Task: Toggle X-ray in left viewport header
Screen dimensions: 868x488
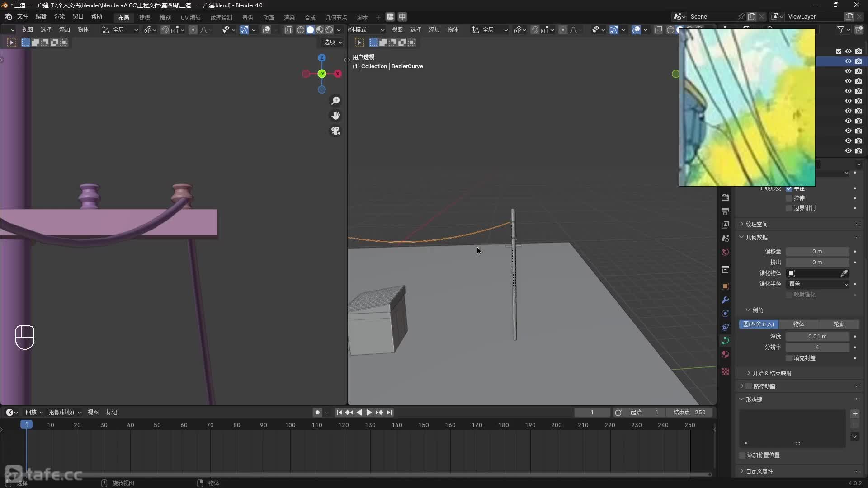Action: [288, 29]
